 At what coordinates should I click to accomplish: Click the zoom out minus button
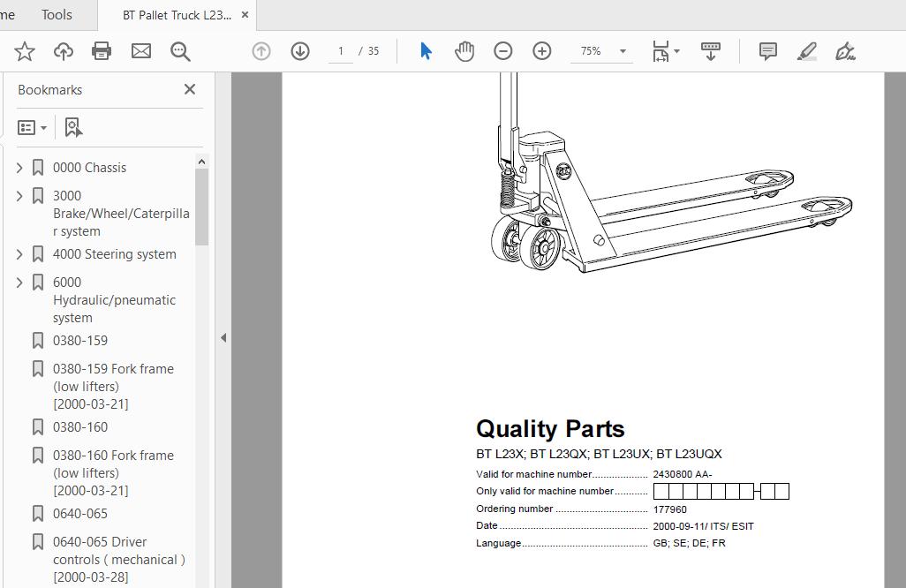(503, 51)
